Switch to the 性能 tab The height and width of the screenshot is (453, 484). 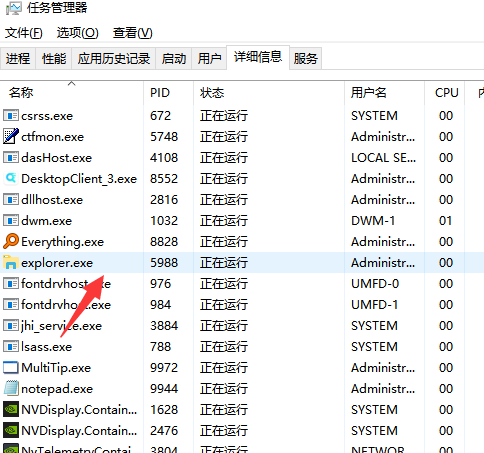54,58
